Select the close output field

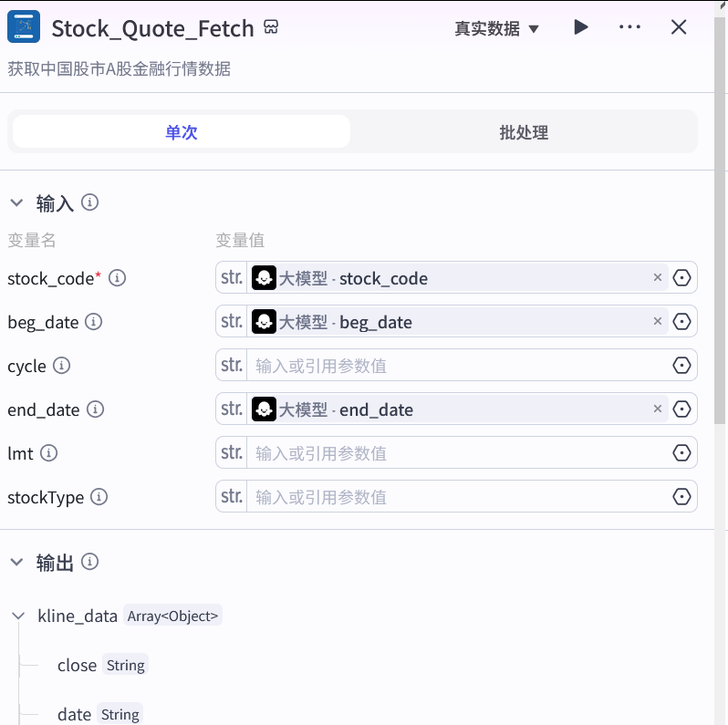click(77, 665)
